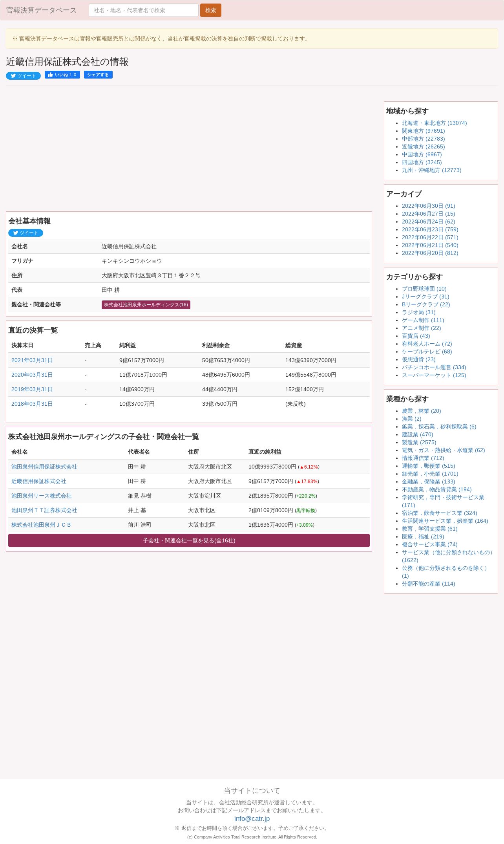The width and height of the screenshot is (504, 844).
Task: Browse the ゲーム制作 category
Action: tap(423, 320)
